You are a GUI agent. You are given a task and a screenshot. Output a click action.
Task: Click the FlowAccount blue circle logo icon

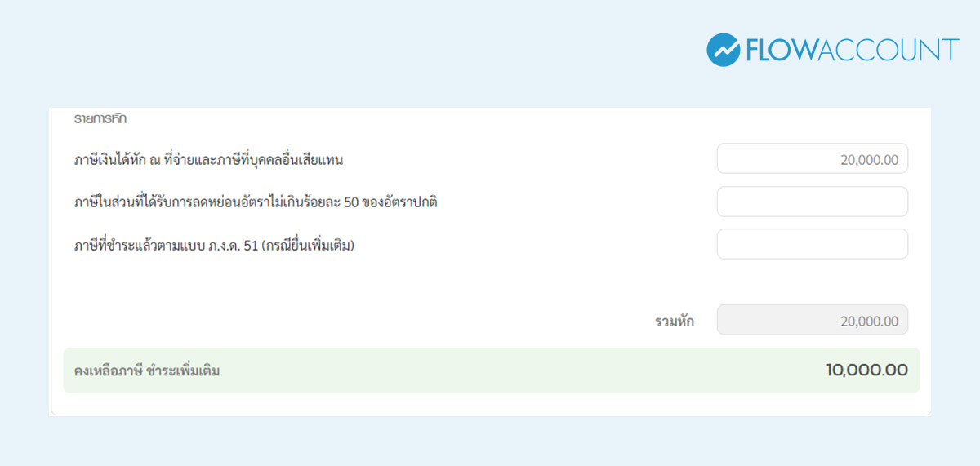tap(723, 50)
